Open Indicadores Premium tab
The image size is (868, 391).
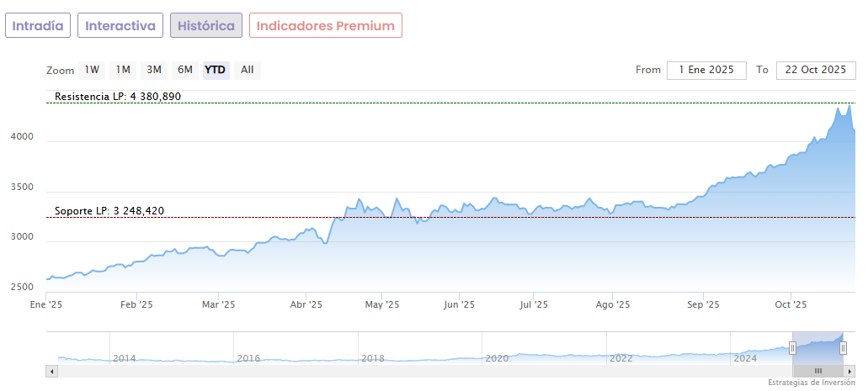pos(325,26)
